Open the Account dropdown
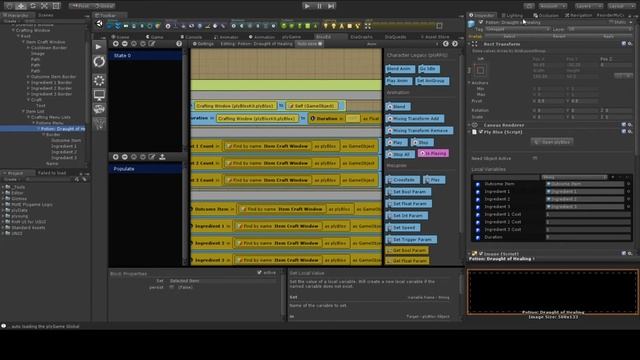 [x=553, y=6]
